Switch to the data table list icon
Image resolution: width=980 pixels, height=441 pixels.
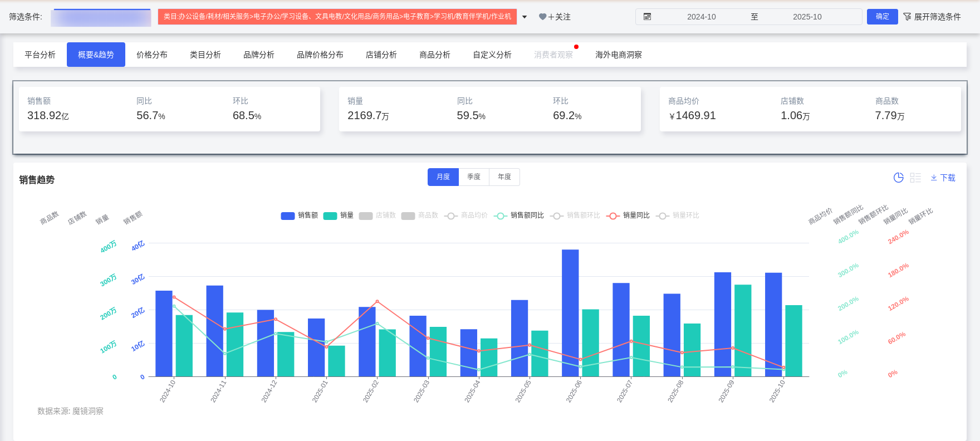pos(915,178)
